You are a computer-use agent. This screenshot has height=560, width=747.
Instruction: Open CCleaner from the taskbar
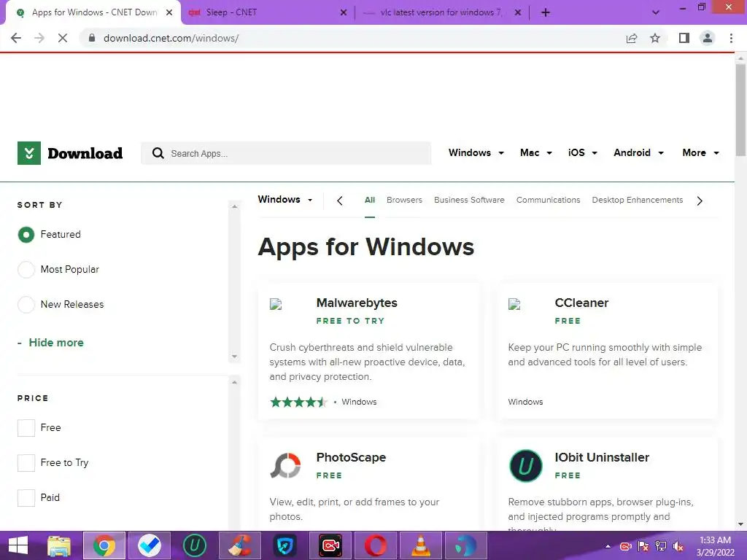point(239,545)
